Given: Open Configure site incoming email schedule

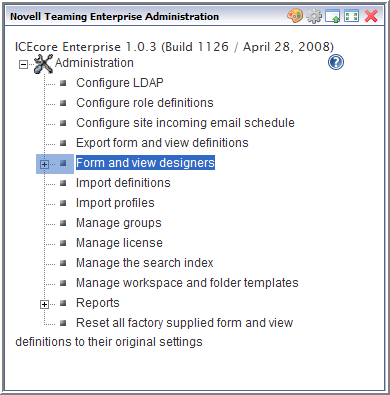Looking at the screenshot, I should pyautogui.click(x=185, y=123).
